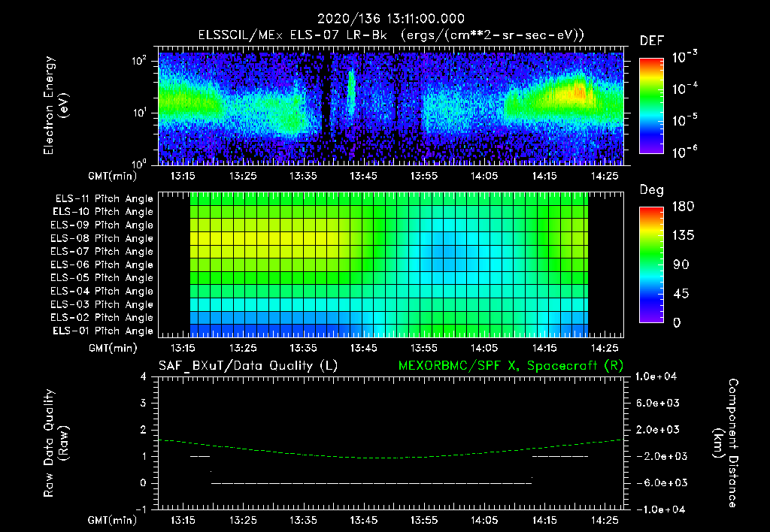Click the DEF rainbow color bar
Screen dimensions: 770x532
coord(651,106)
